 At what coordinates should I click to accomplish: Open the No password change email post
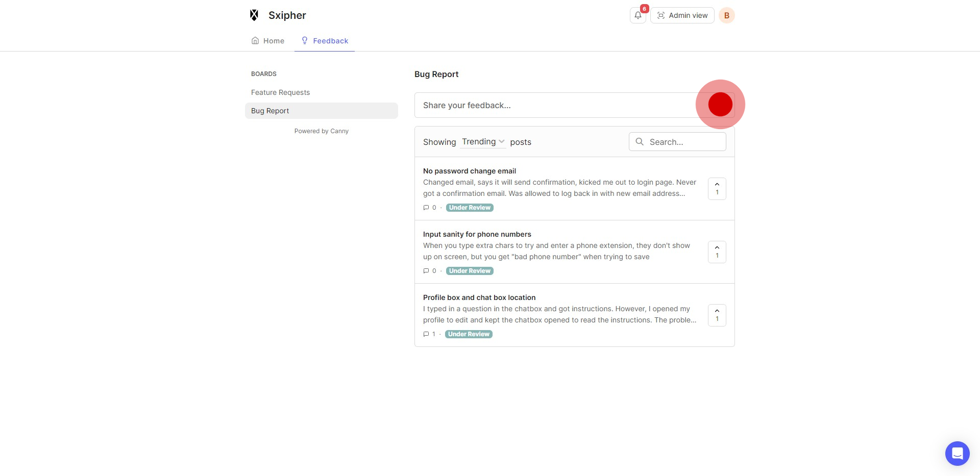click(469, 171)
